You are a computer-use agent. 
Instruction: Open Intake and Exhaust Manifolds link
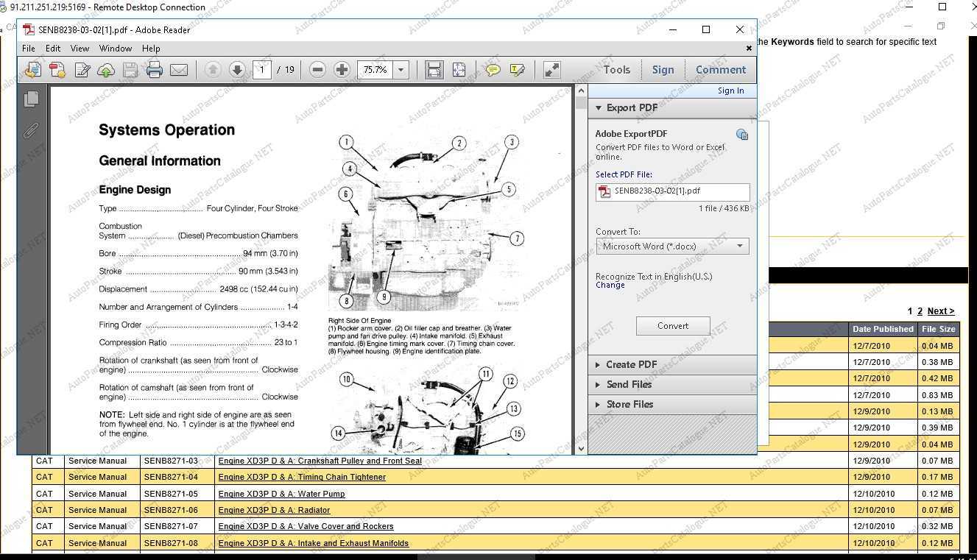tap(313, 543)
